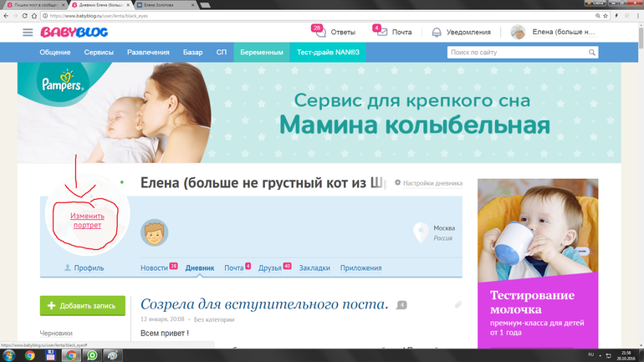Image resolution: width=644 pixels, height=362 pixels.
Task: Open the Развлечения menu item
Action: point(148,52)
